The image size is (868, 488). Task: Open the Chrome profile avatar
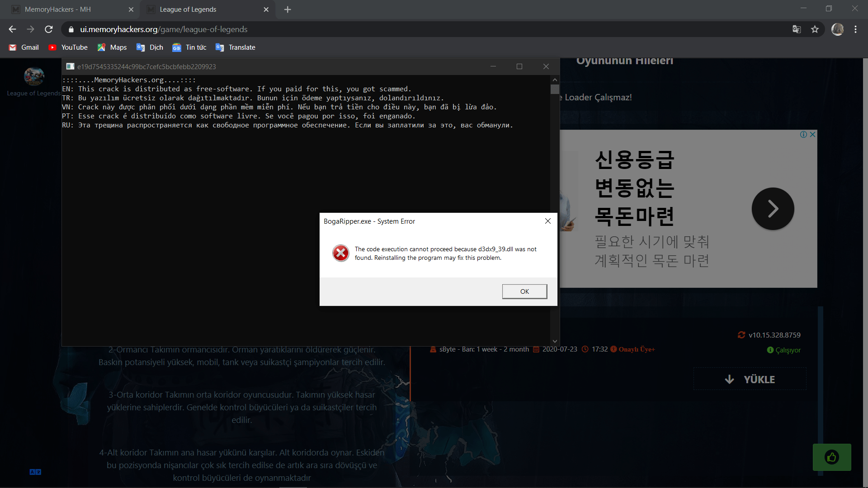[837, 29]
